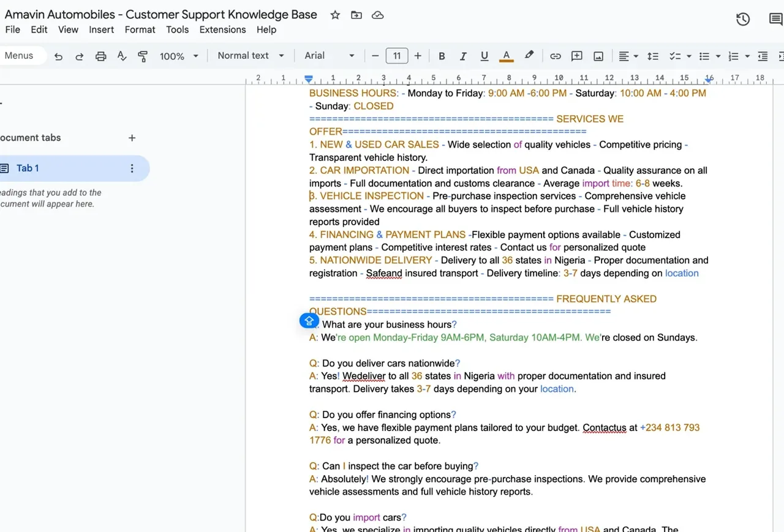
Task: Increase font size with plus button
Action: pos(418,56)
